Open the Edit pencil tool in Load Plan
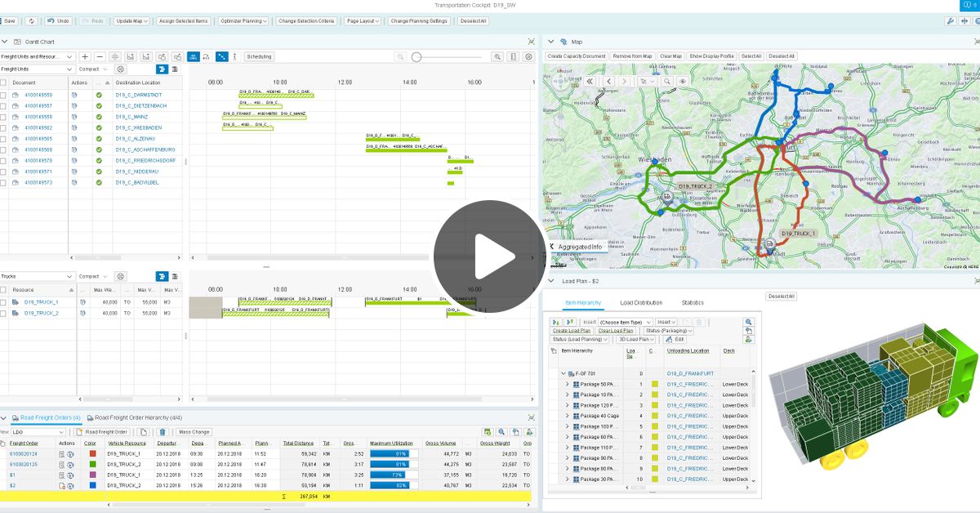The image size is (980, 513). pyautogui.click(x=675, y=339)
